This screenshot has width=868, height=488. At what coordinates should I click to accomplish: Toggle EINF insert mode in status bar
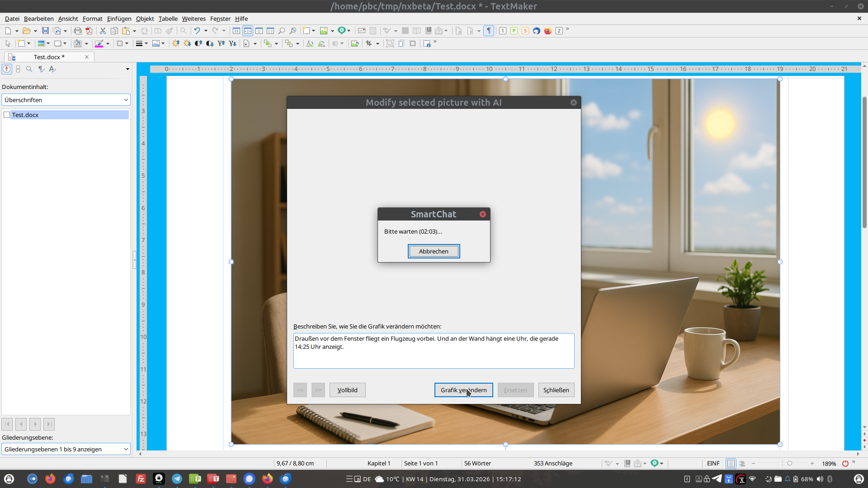pos(713,464)
